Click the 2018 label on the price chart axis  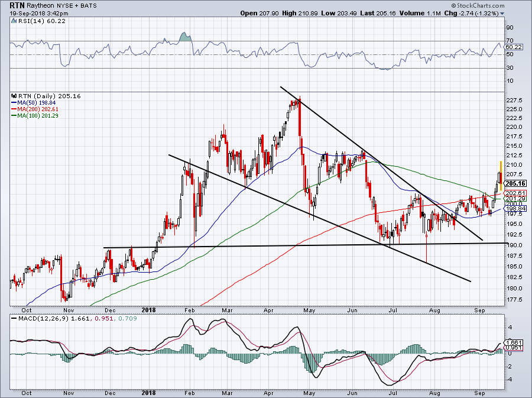(x=148, y=310)
